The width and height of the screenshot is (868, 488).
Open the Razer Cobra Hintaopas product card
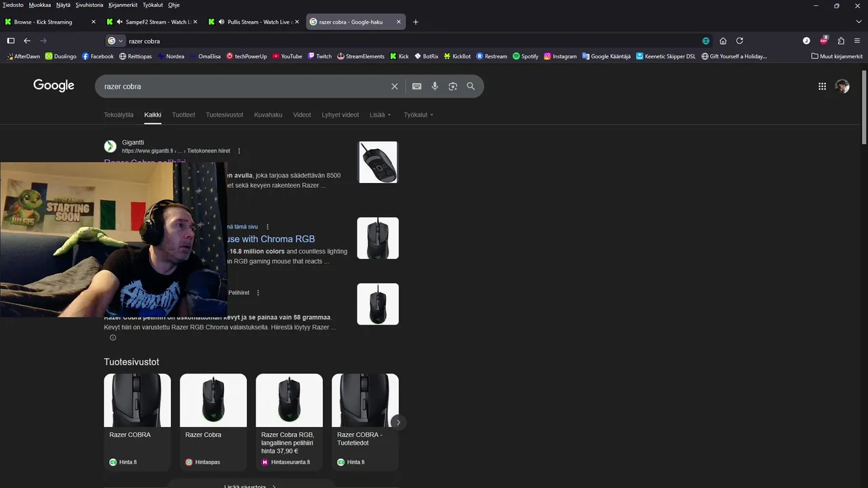[213, 422]
